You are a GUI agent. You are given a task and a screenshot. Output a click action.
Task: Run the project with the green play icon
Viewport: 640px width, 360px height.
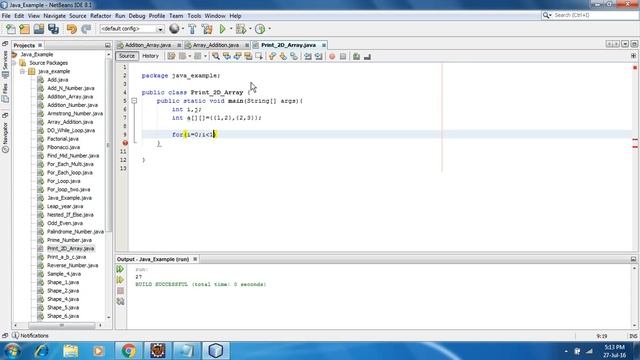click(222, 29)
